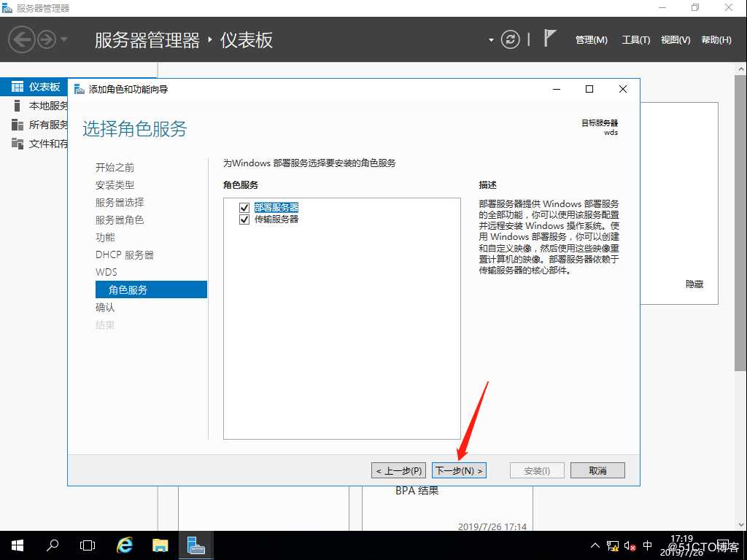Screen dimensions: 747x560
Task: Go to the 服务器选择 wizard step
Action: tap(120, 203)
